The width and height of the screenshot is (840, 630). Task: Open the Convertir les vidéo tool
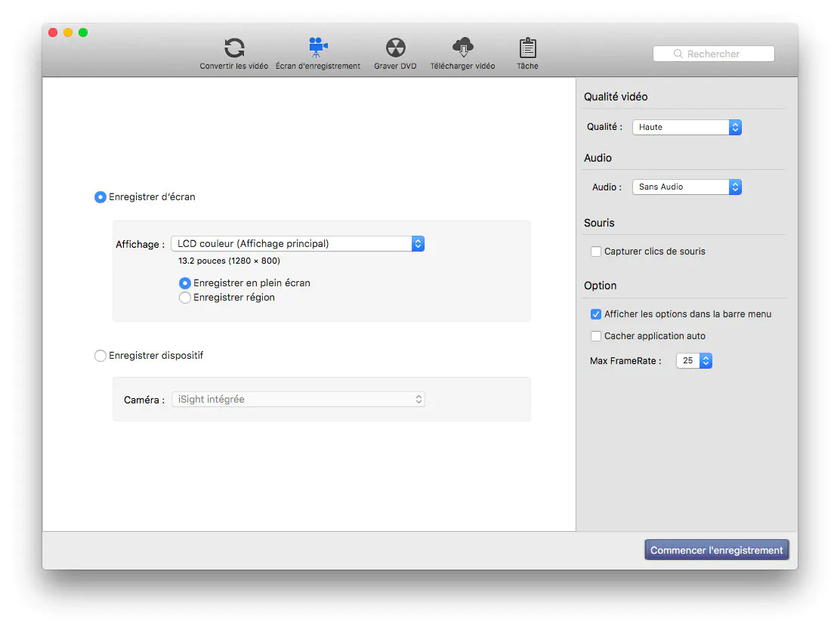[233, 54]
